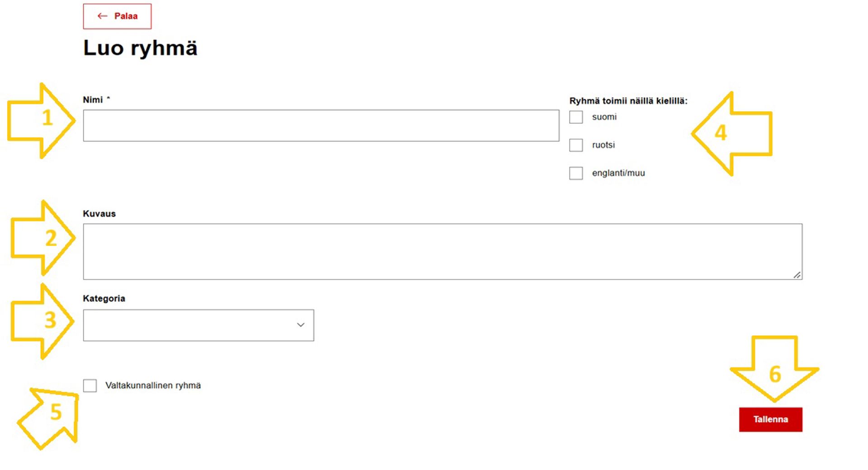Click the Palaa back button
This screenshot has width=868, height=470.
click(x=117, y=16)
